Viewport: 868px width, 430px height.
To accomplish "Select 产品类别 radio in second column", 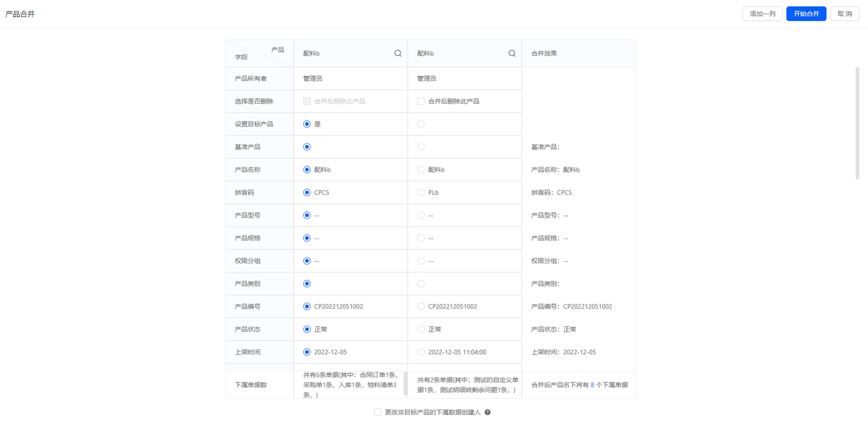I will (421, 284).
